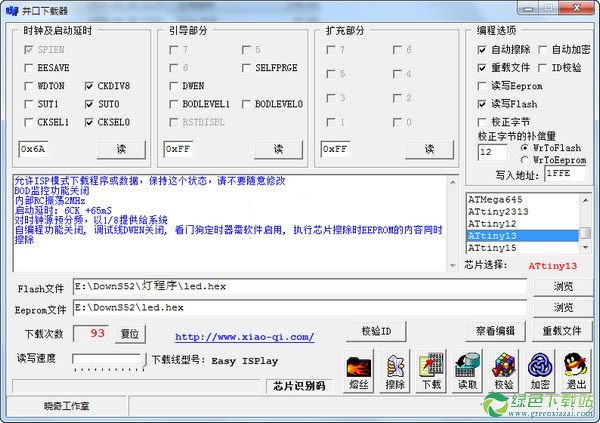Select the WrToEeprom radio button
Screen dimensions: 600x423
[526, 159]
